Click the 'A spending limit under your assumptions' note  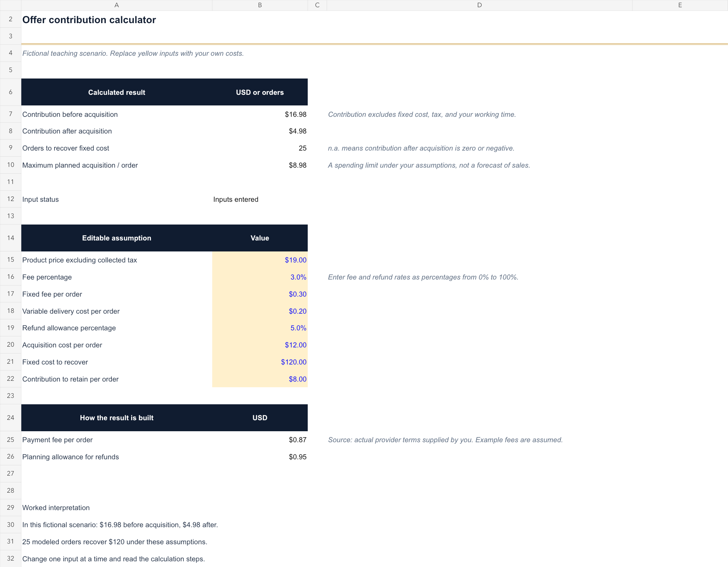(x=429, y=165)
